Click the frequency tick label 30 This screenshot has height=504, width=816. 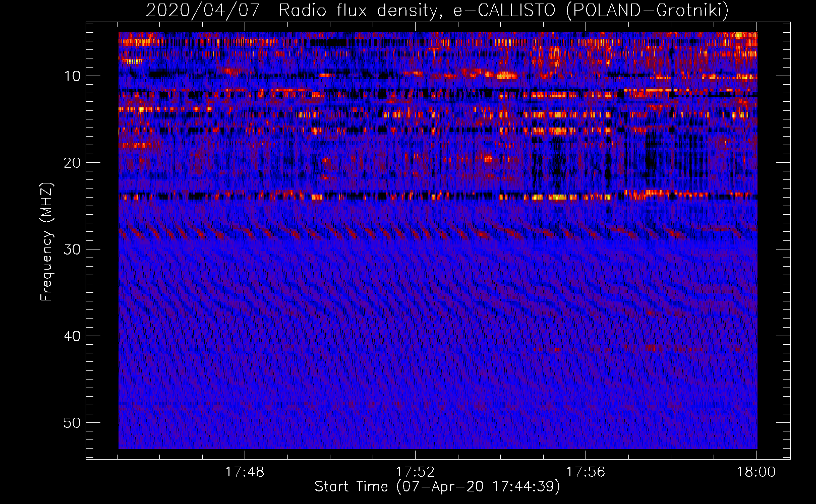73,249
